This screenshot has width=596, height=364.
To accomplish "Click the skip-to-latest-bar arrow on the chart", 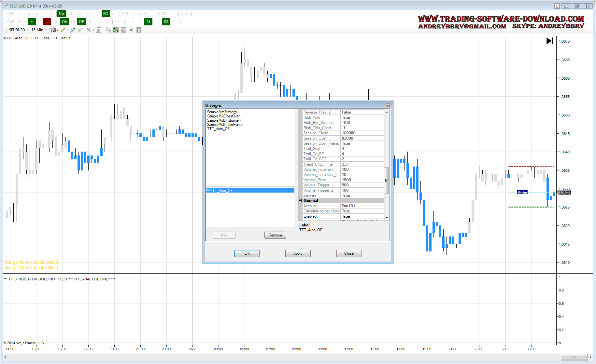I will tap(550, 41).
